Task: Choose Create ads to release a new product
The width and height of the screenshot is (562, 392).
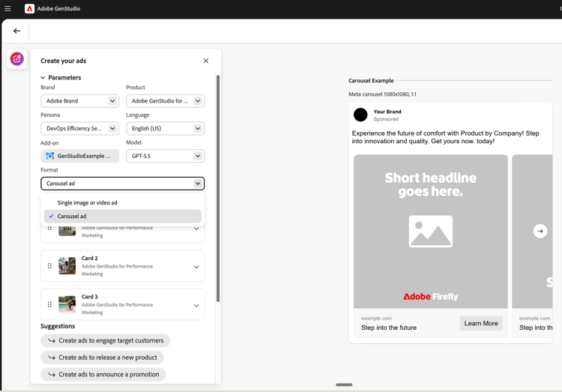Action: [x=102, y=358]
